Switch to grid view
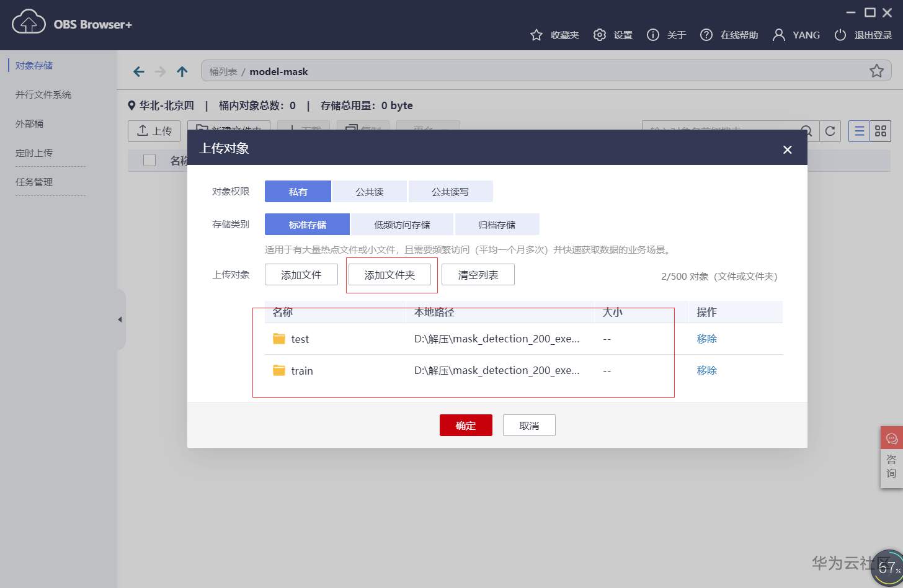Viewport: 903px width, 588px height. 881,131
